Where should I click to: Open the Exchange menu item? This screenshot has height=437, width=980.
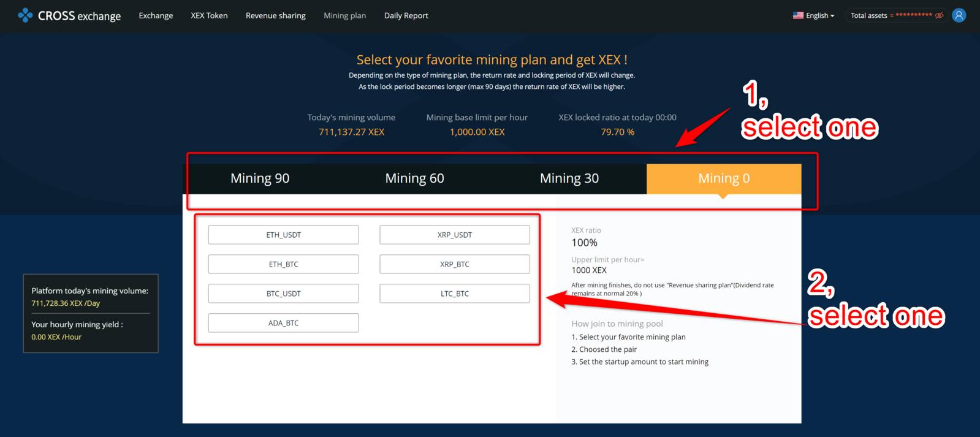156,15
